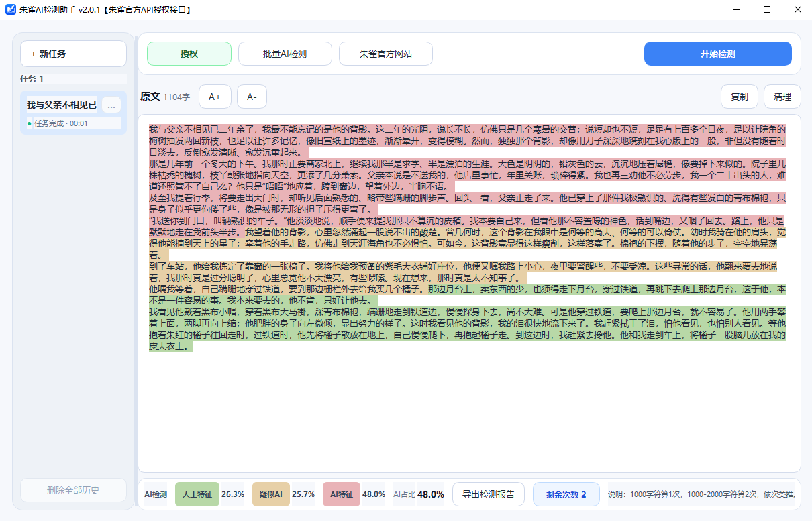Maximize the application window
Image resolution: width=812 pixels, height=521 pixels.
pyautogui.click(x=767, y=10)
